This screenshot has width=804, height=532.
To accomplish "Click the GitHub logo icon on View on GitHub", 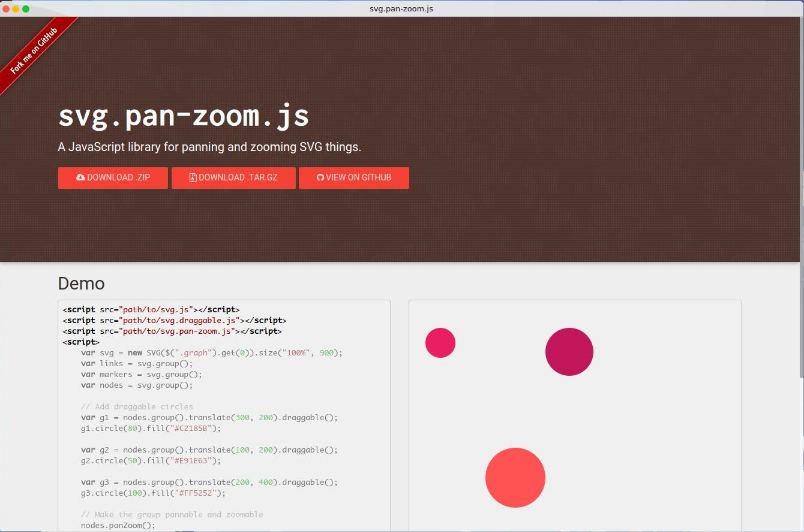I will pyautogui.click(x=320, y=177).
